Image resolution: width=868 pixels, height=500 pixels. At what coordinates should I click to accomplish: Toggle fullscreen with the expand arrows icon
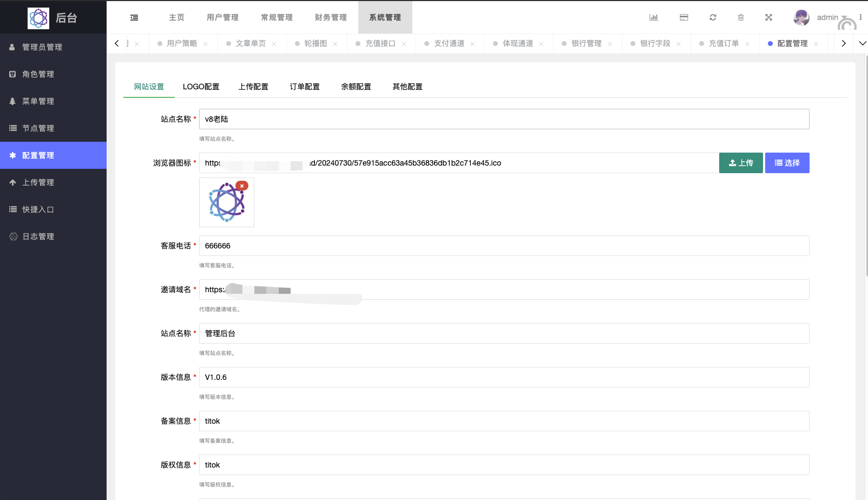pos(768,17)
